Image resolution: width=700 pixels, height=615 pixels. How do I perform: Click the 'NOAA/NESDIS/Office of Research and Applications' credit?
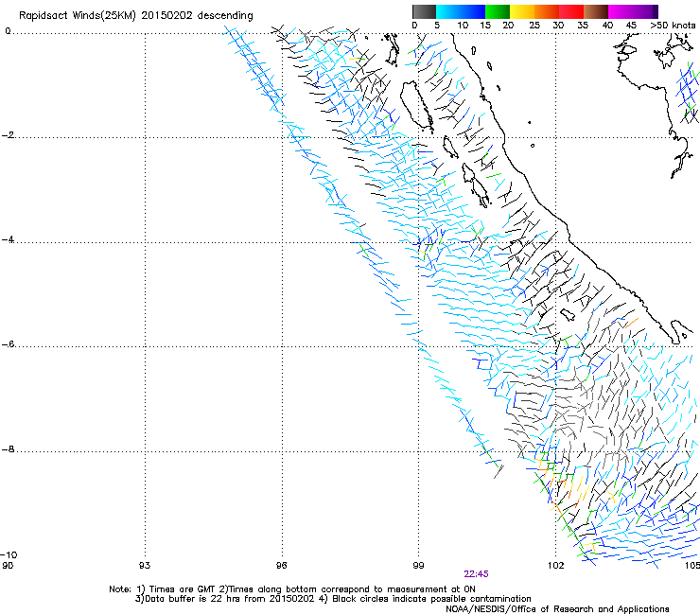click(557, 609)
